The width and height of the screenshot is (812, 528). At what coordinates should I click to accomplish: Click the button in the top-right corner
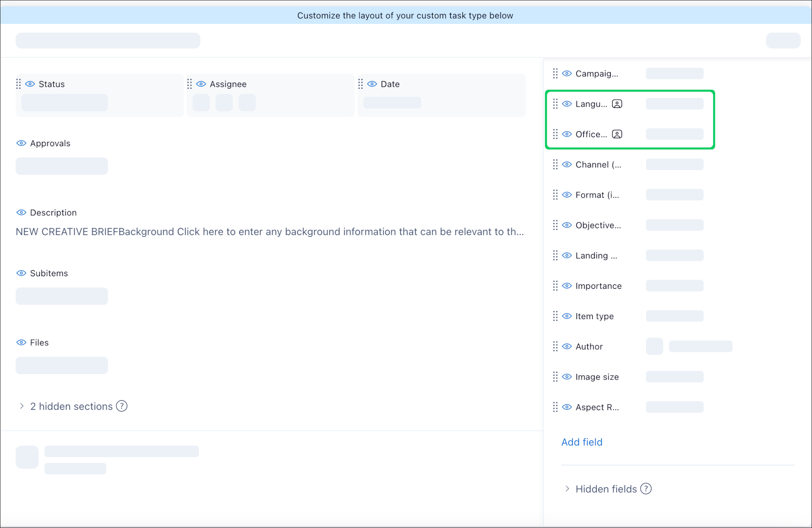[783, 40]
